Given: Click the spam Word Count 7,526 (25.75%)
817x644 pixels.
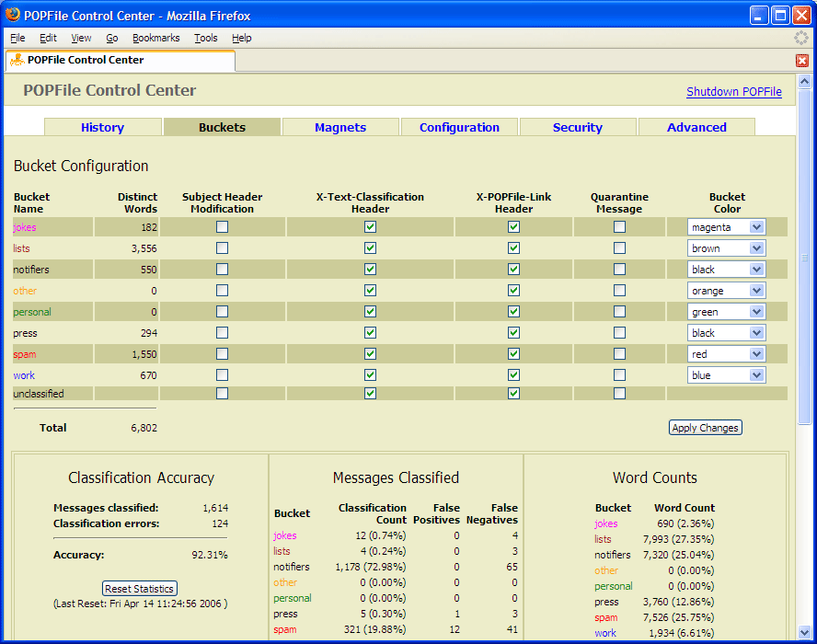Looking at the screenshot, I should (x=678, y=617).
